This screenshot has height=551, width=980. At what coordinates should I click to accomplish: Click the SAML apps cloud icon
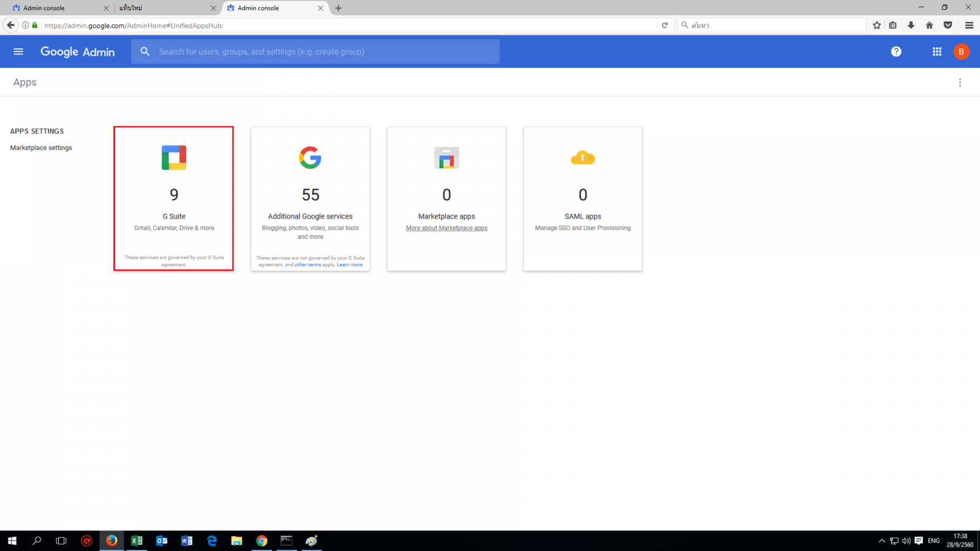(x=582, y=158)
